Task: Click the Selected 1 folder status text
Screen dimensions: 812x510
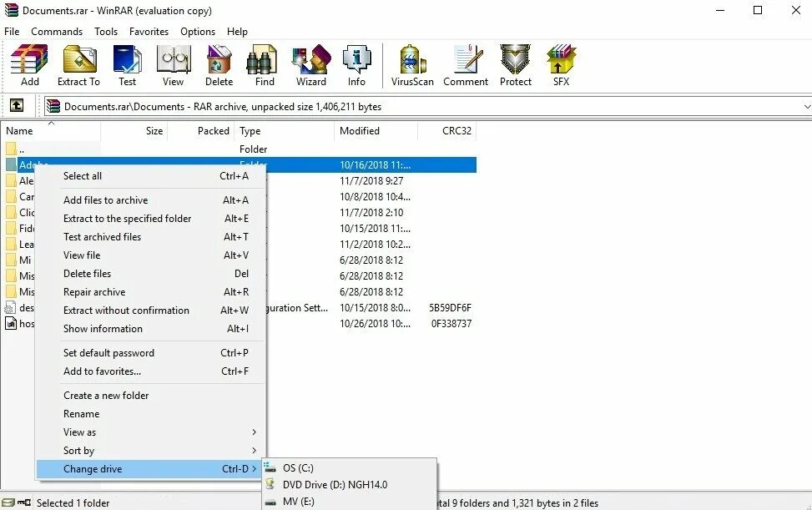Action: tap(73, 502)
